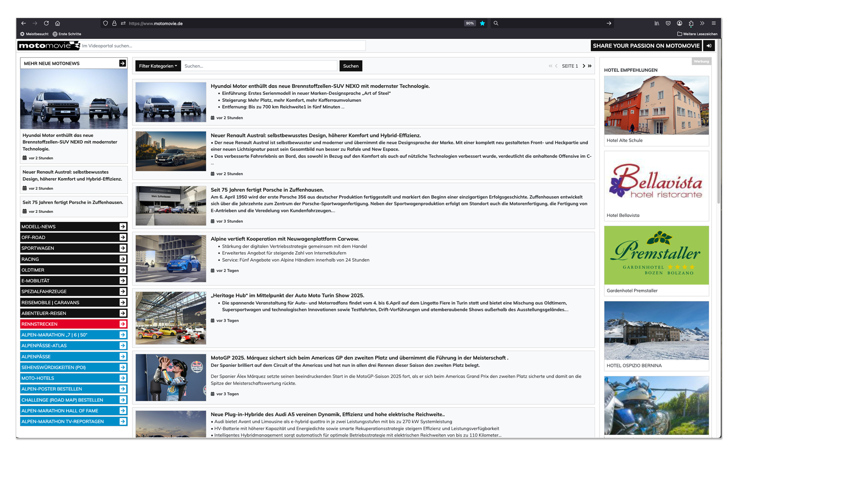
Task: Open the SPEZIALFAHRZEUGE category
Action: [74, 291]
